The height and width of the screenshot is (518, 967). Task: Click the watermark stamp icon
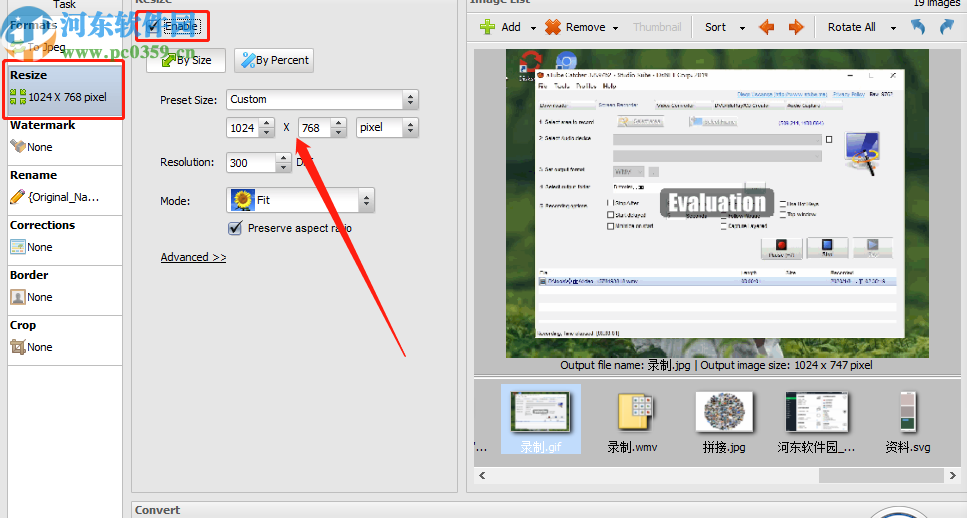(18, 147)
